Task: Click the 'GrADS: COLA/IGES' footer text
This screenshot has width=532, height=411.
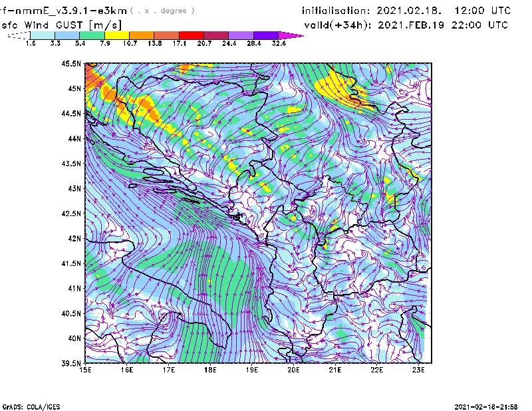Action: click(x=31, y=407)
